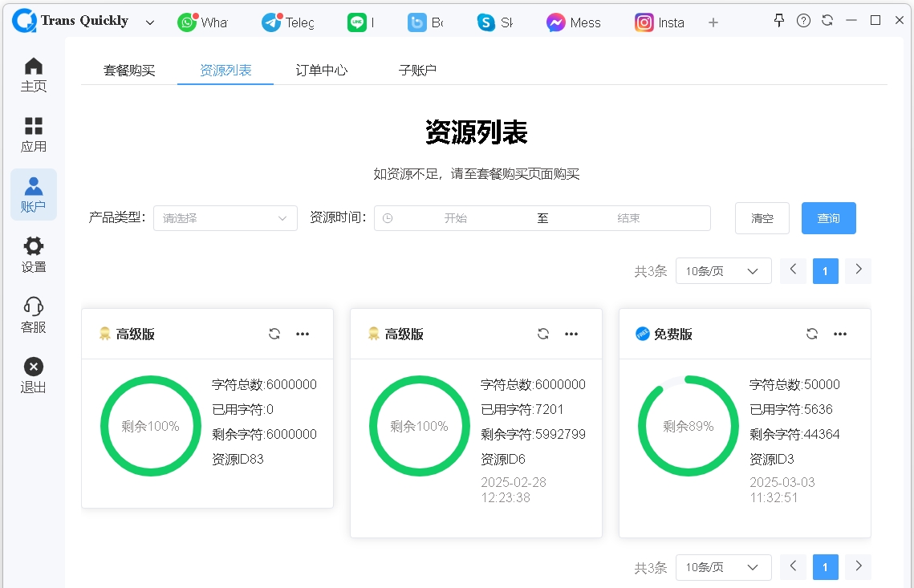Click the 2025-03-03 11:32:51 timestamp
Viewport: 914px width, 588px height.
(x=782, y=490)
